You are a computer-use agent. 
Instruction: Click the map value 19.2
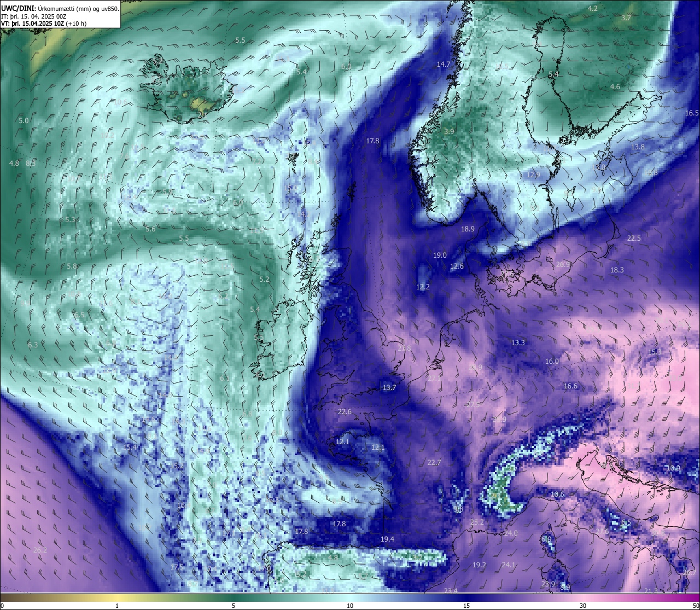tap(479, 565)
